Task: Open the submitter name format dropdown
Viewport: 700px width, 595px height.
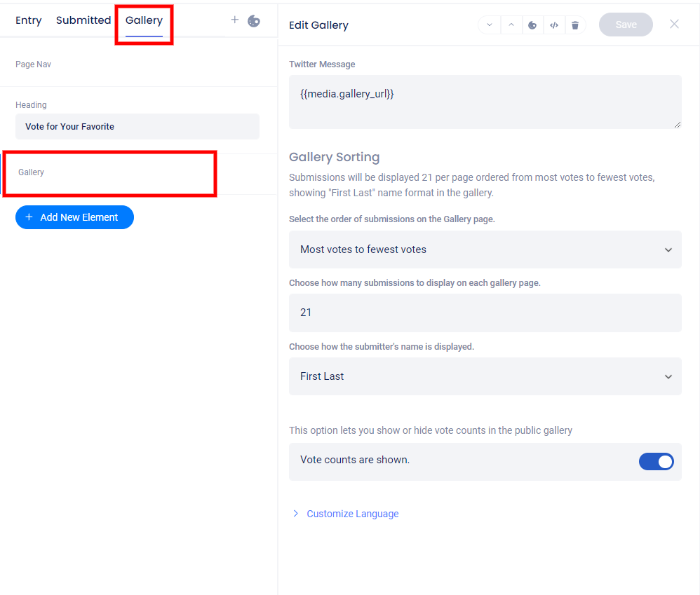Action: 485,376
